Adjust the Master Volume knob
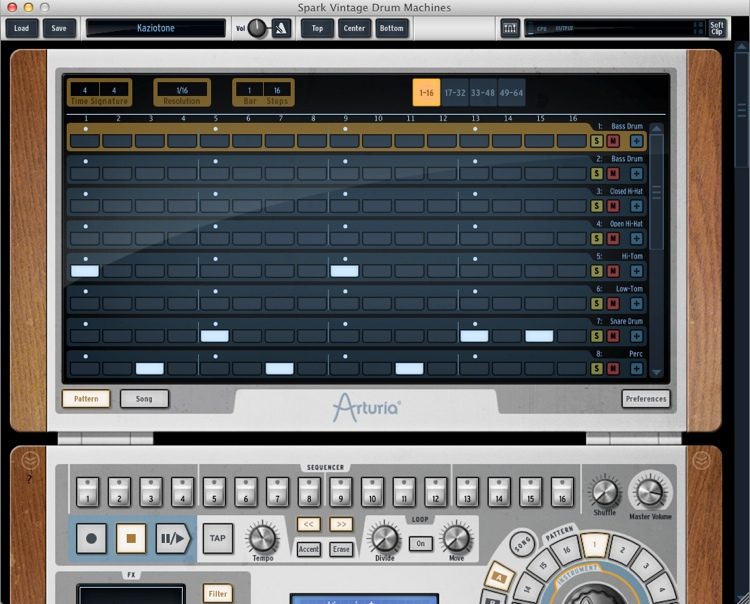 (x=650, y=493)
